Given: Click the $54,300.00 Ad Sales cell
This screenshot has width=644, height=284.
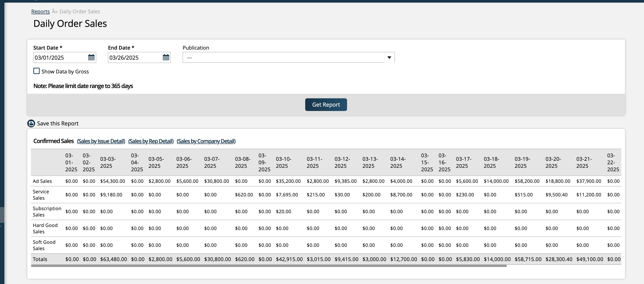Looking at the screenshot, I should 112,181.
